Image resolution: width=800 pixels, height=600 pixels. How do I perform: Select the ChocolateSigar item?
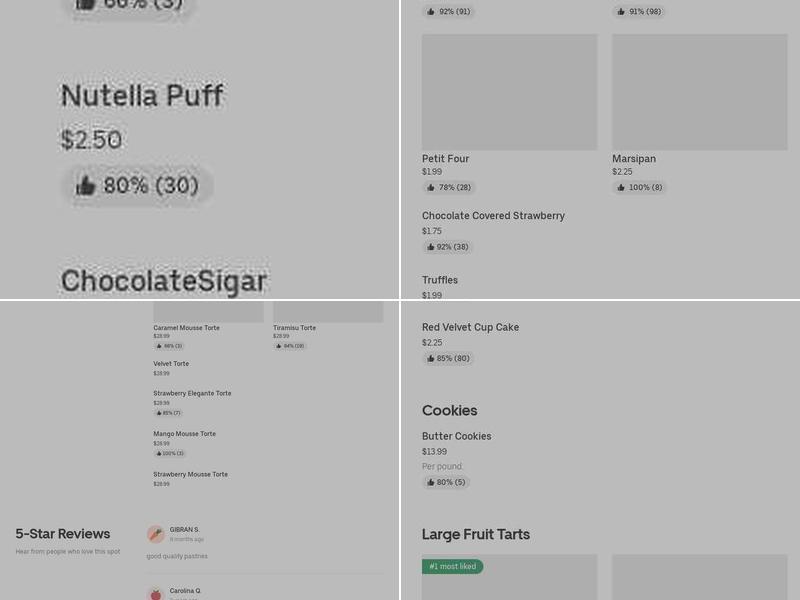click(x=164, y=281)
